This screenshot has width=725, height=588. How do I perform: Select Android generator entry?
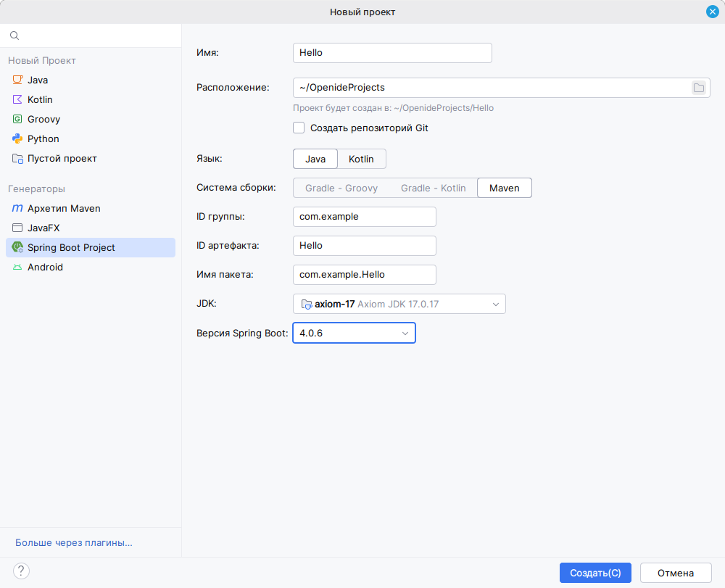(91, 268)
